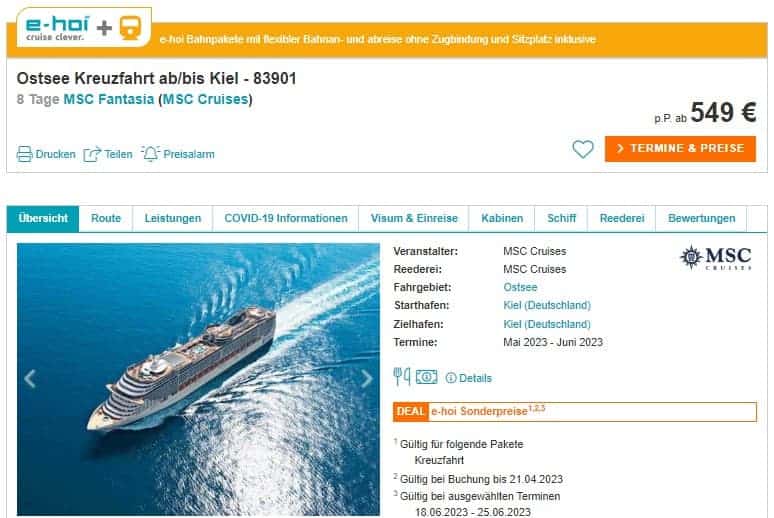Click the train icon beside the e-hoi logo
Viewport: 774px width, 518px height.
[x=130, y=28]
